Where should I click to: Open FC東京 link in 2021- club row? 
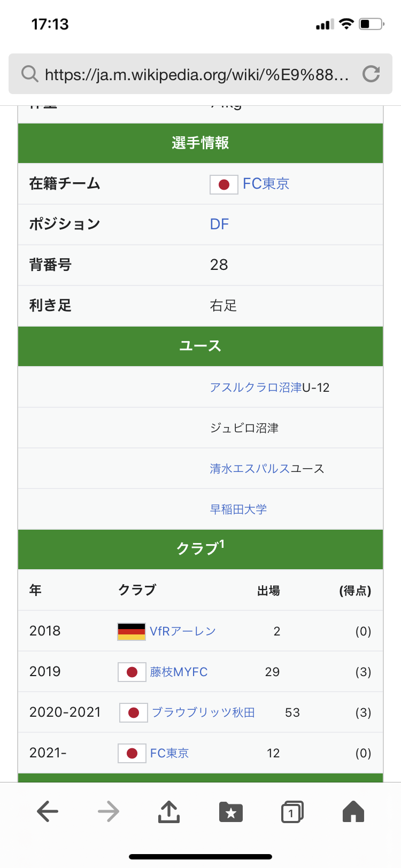(x=169, y=753)
